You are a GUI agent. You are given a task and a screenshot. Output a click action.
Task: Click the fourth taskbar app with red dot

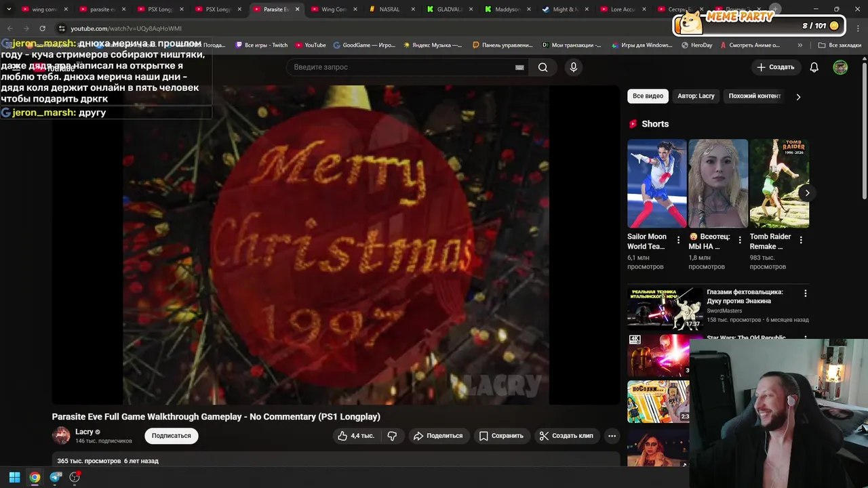(75, 477)
